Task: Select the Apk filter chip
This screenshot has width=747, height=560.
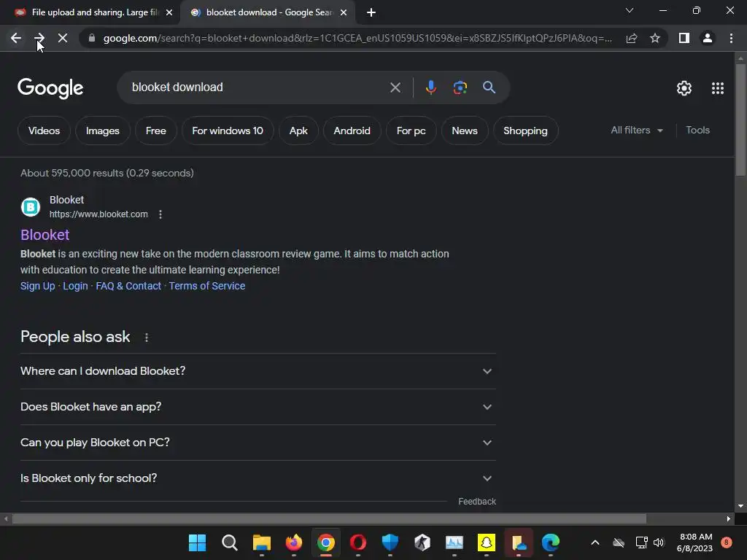Action: pos(298,131)
